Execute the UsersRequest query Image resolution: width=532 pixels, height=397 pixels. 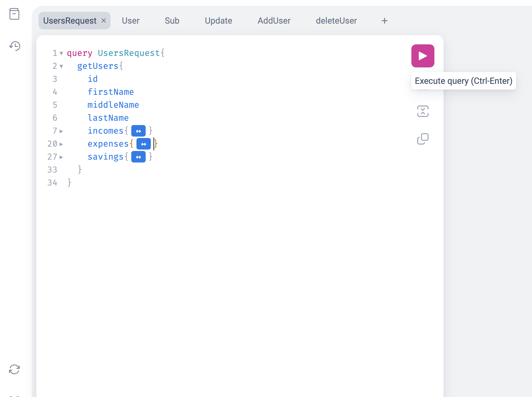(422, 56)
